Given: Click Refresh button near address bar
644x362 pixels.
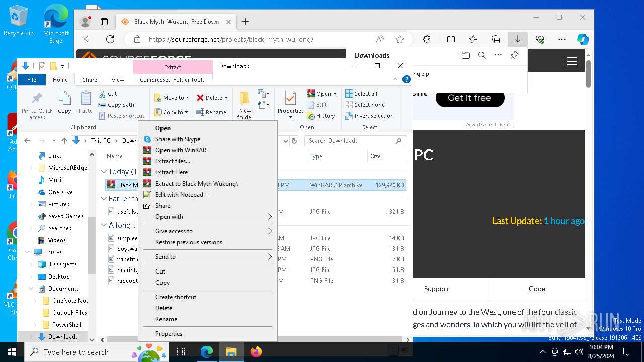Looking at the screenshot, I should point(294,141).
